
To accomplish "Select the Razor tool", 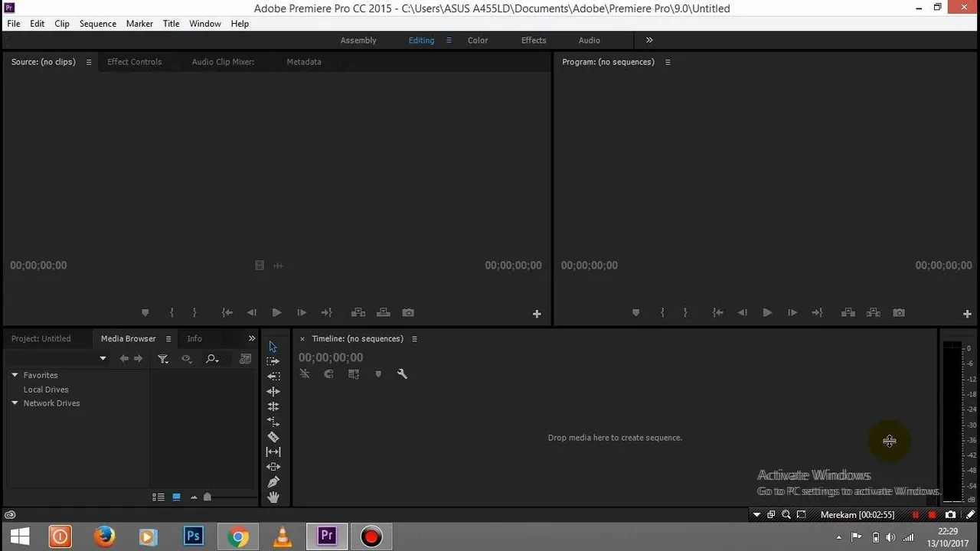I will (x=273, y=437).
